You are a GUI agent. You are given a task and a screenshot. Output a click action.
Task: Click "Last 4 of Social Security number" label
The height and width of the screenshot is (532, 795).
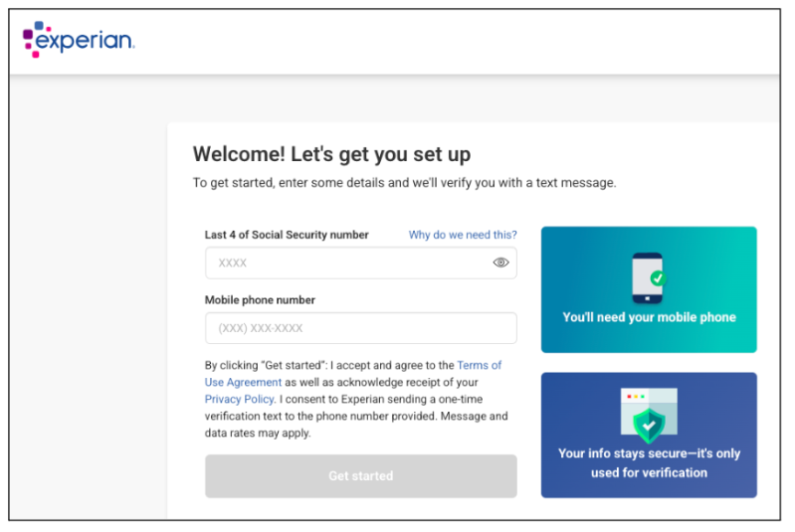point(287,235)
